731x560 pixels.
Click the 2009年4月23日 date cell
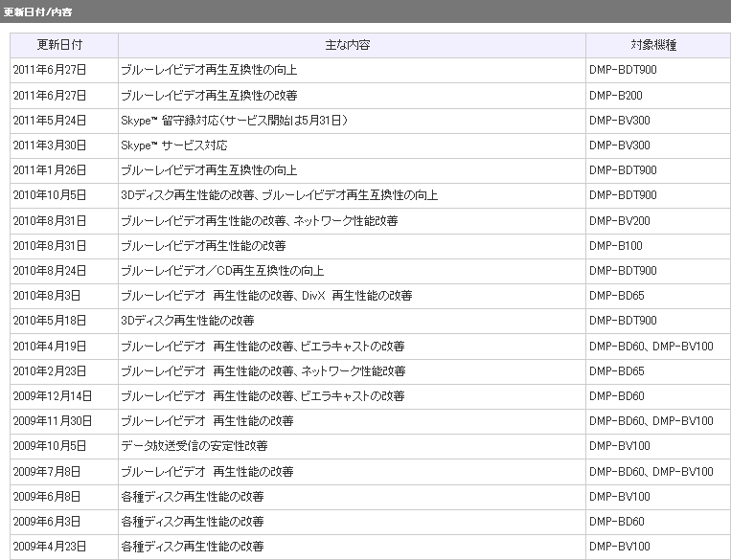(x=64, y=547)
